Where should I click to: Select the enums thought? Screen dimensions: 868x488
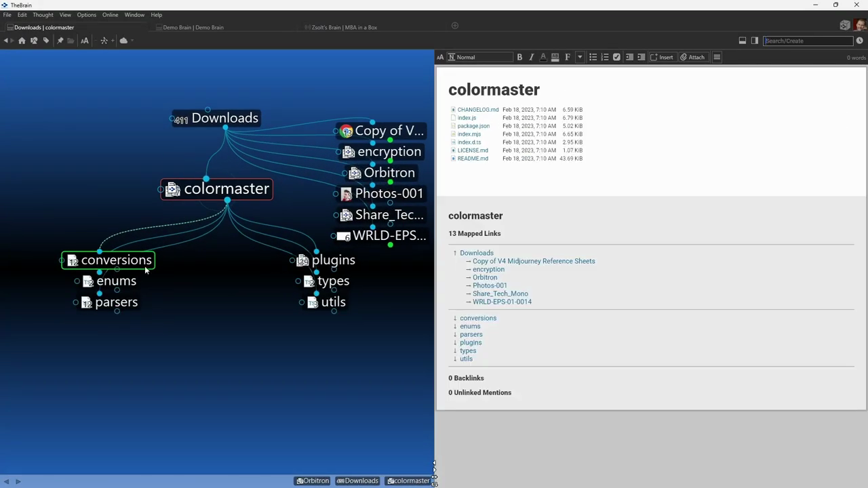point(109,281)
